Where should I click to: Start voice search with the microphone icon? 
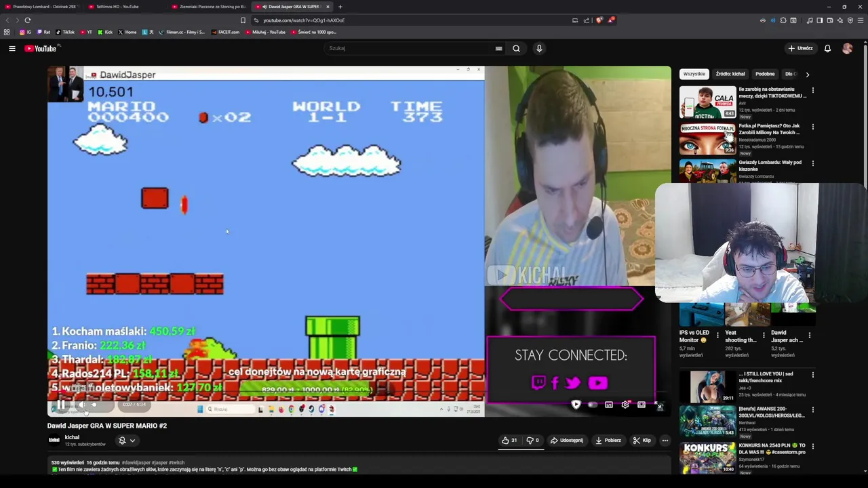(x=539, y=48)
